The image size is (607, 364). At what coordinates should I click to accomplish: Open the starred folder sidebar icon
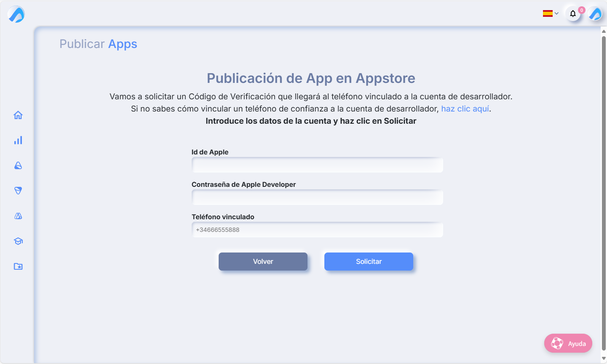pyautogui.click(x=18, y=266)
